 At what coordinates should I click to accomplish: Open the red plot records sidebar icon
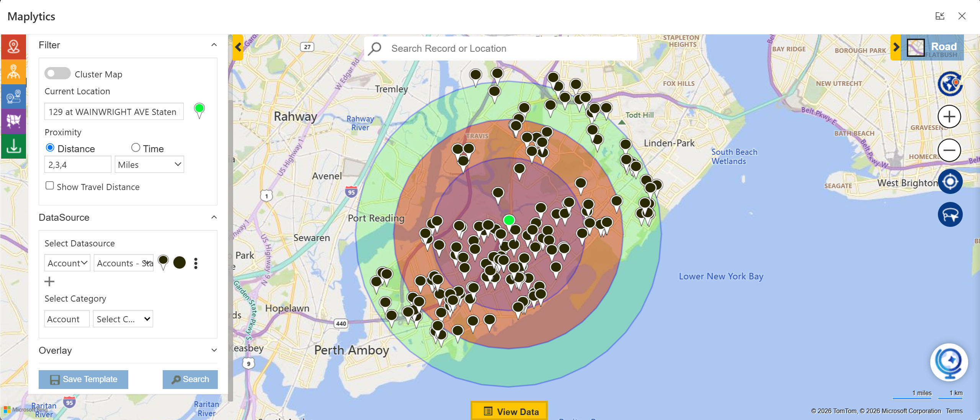click(13, 47)
